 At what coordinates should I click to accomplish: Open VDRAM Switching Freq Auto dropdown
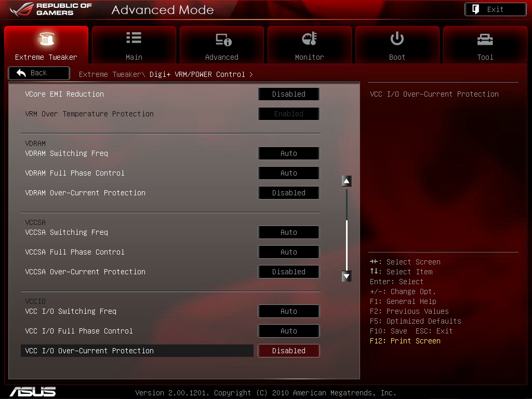[289, 153]
